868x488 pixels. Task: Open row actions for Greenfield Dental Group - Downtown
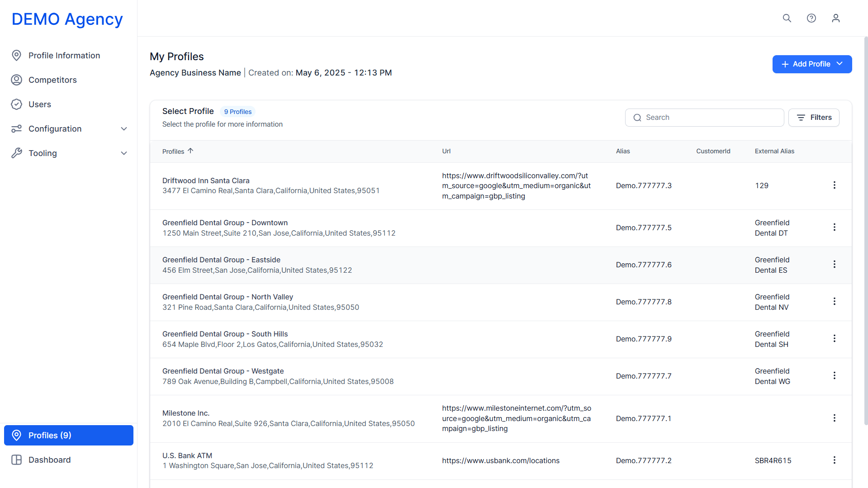(x=835, y=227)
